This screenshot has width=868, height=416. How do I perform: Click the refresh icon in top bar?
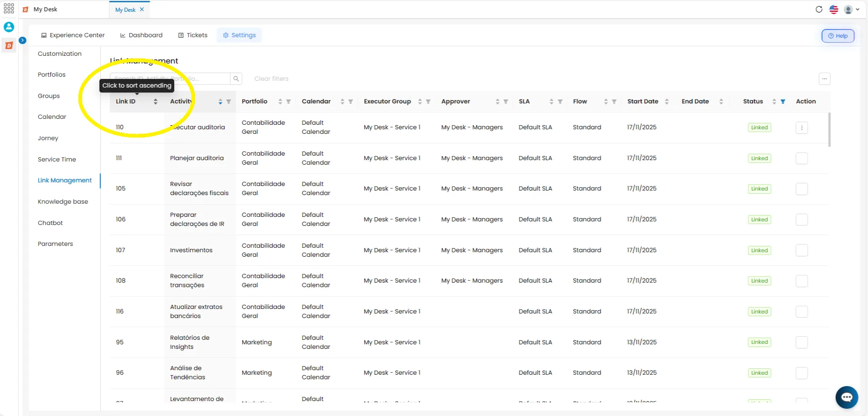(x=819, y=10)
